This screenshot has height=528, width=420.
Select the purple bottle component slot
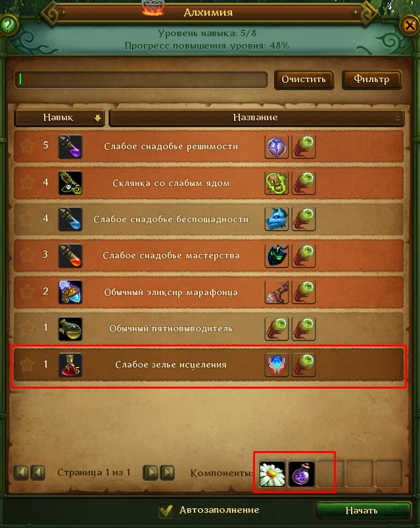(301, 474)
